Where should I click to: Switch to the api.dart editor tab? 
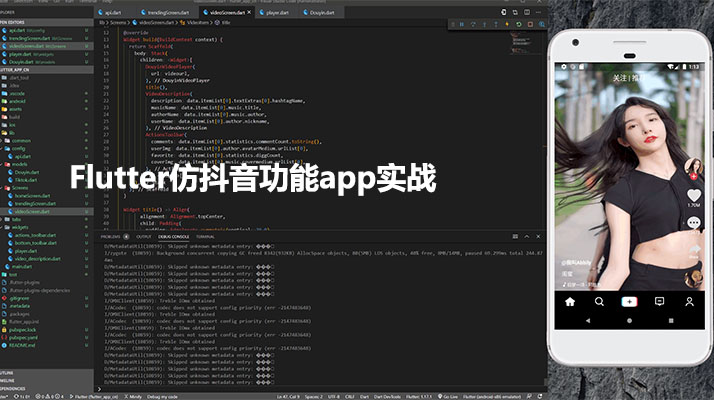pos(110,13)
